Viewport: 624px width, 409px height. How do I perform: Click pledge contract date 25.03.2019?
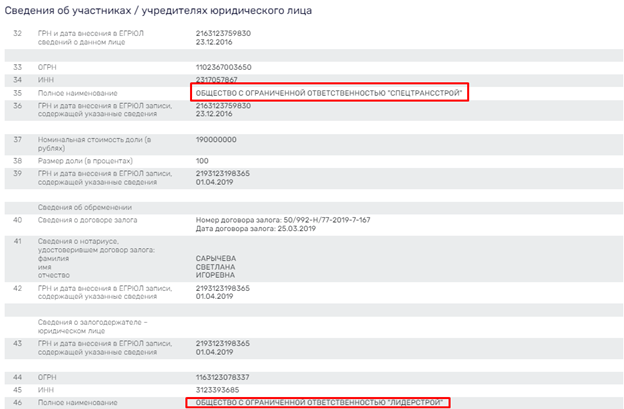point(296,229)
